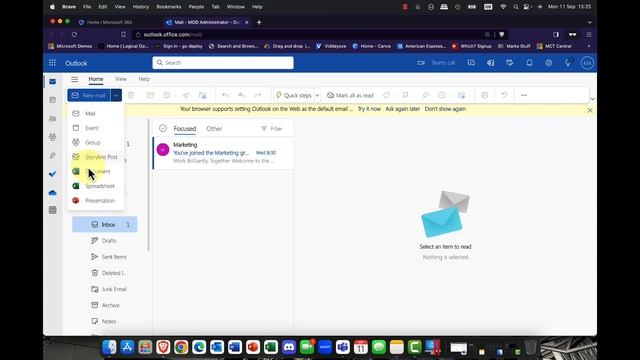Click Mark all as read
The image size is (640, 360).
click(350, 96)
